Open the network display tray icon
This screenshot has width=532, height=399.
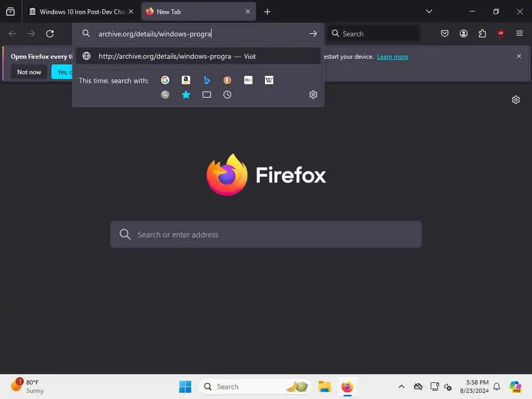click(434, 387)
